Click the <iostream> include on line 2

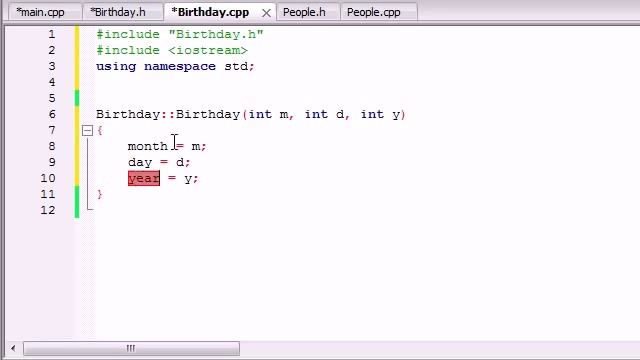pos(208,50)
